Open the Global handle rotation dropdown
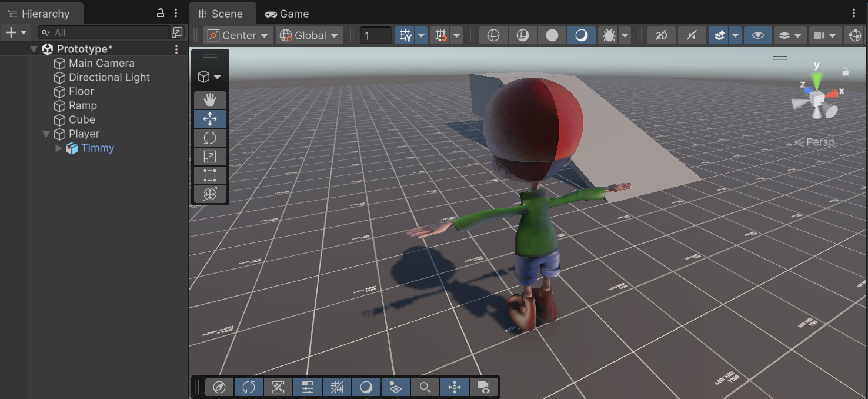The width and height of the screenshot is (868, 399). pyautogui.click(x=311, y=35)
